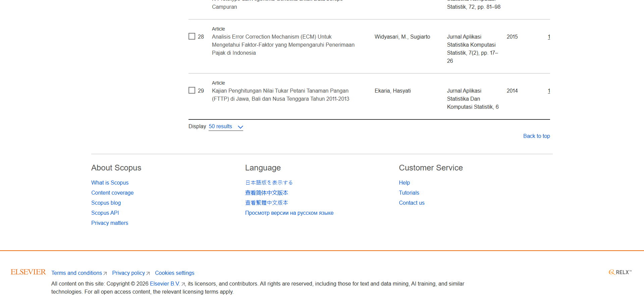
Task: Visit the Scopus blog link
Action: click(x=106, y=203)
